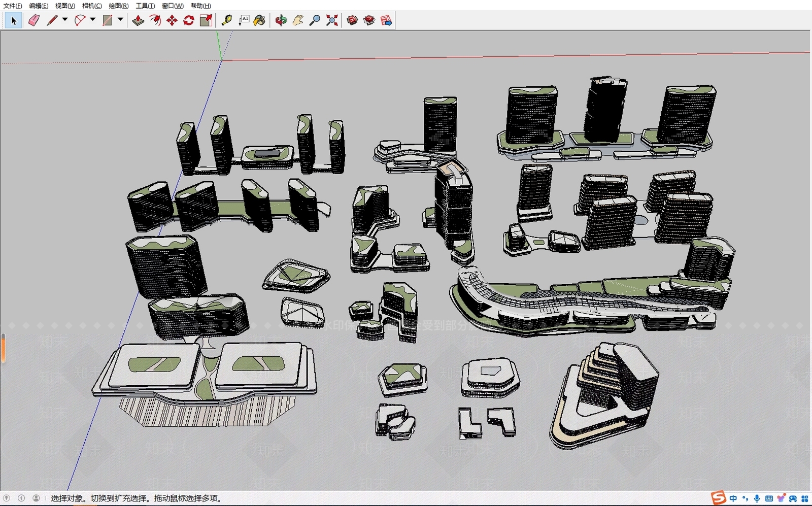Click the Zoom Extents tool

coord(332,21)
